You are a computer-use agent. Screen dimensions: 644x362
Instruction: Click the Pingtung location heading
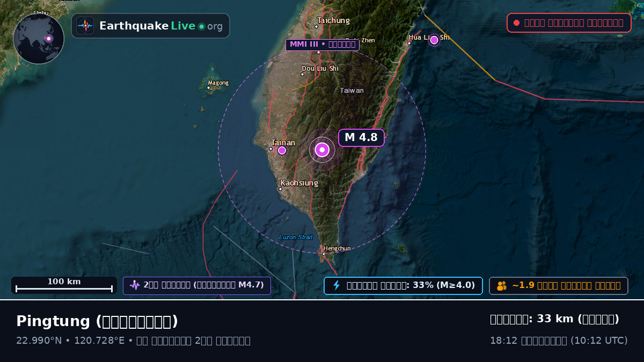click(x=97, y=321)
